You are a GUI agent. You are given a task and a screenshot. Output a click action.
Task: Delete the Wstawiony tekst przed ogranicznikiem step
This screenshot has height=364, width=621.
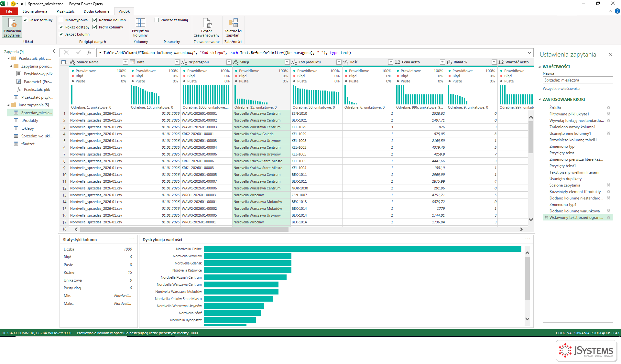point(546,217)
